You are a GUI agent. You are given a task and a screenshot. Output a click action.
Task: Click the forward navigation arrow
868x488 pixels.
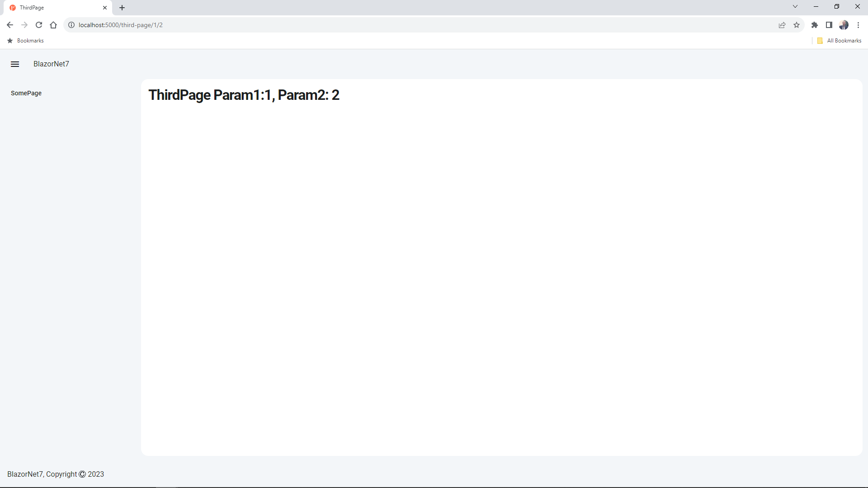(x=24, y=25)
